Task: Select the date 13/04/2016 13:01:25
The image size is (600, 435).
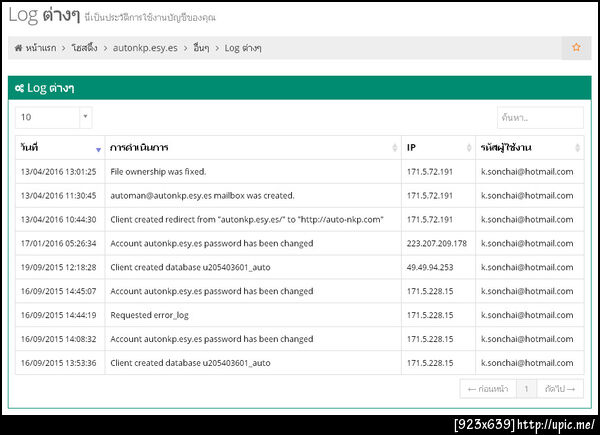Action: point(59,171)
